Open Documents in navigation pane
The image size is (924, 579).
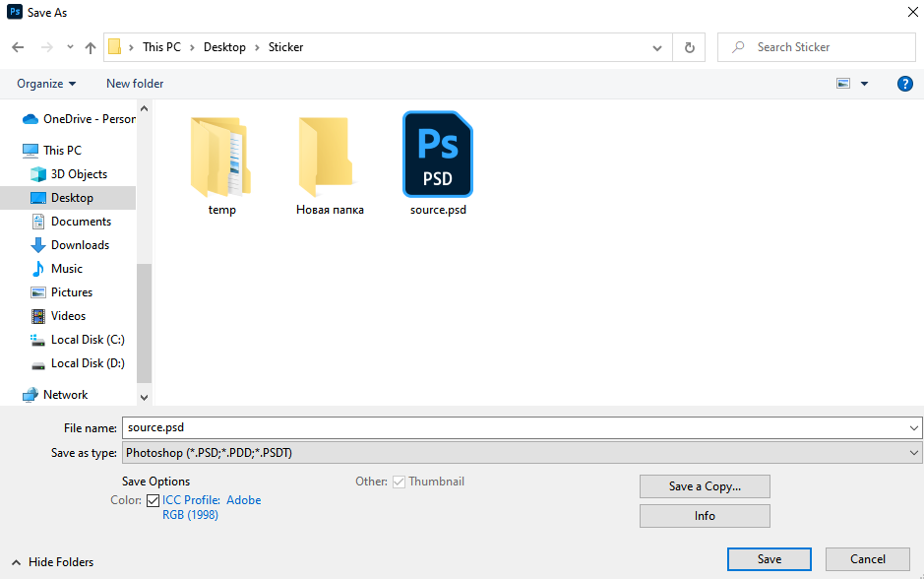click(x=71, y=222)
